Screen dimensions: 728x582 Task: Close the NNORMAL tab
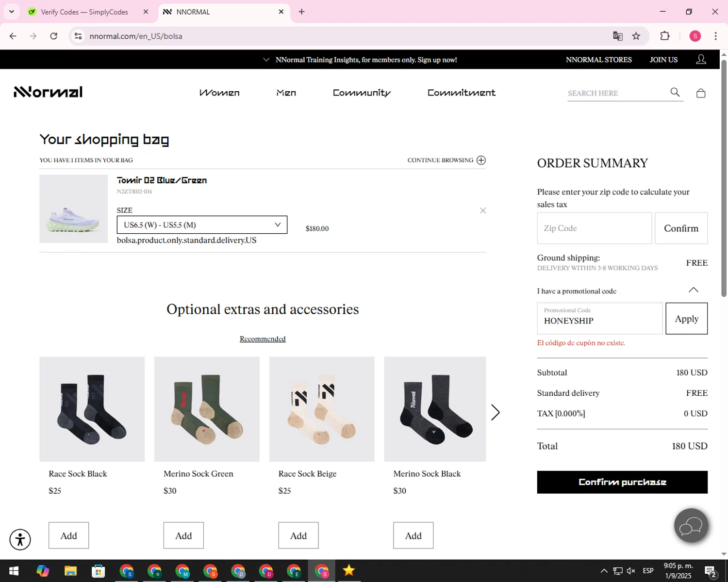tap(281, 12)
